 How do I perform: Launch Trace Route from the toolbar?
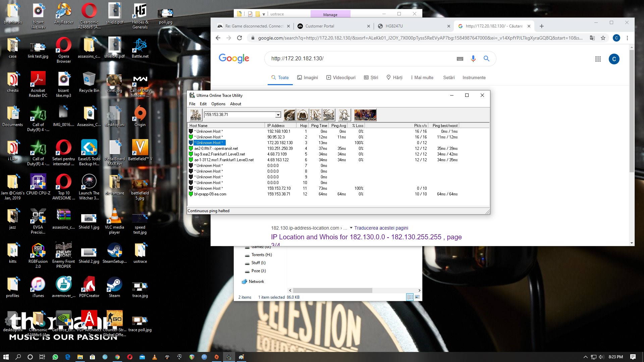329,115
